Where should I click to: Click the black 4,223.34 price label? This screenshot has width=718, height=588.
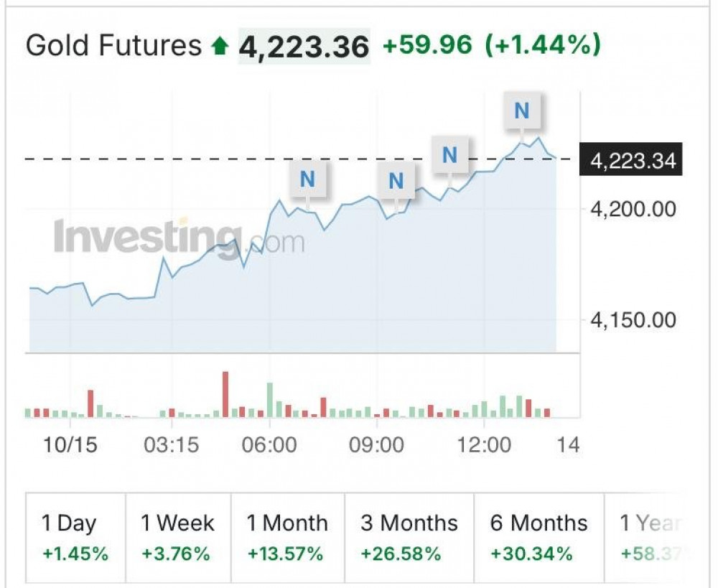[631, 159]
